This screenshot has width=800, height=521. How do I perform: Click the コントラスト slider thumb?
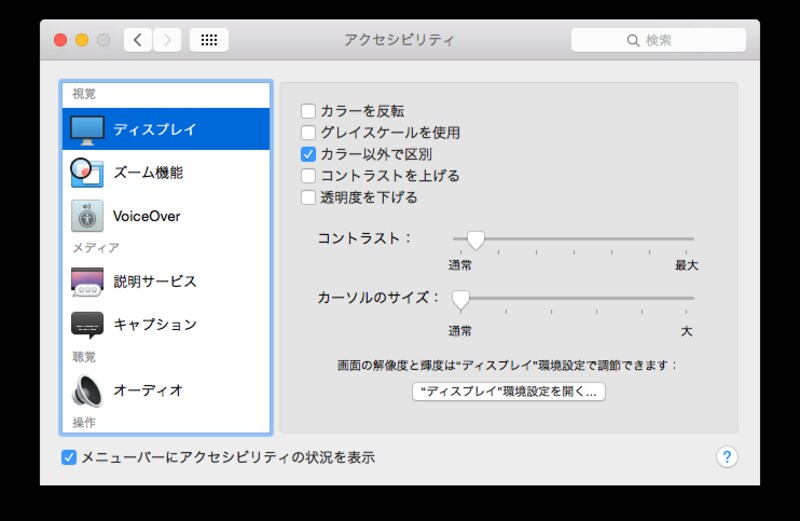(x=476, y=239)
